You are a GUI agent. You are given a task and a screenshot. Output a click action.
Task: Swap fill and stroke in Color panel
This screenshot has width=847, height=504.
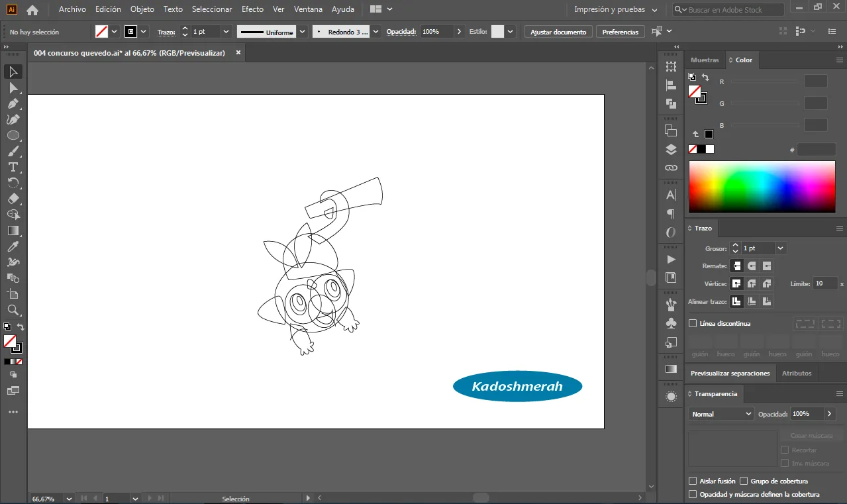(706, 77)
